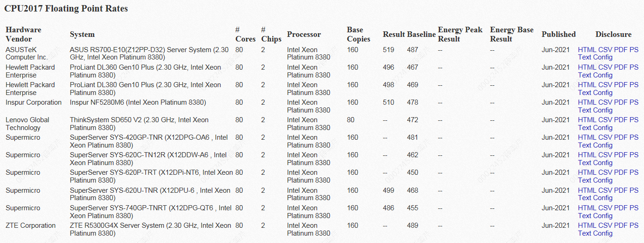Download CSV for ThinkSystem SD650 V2
Viewport: 644px width, 243px height.
[x=605, y=120]
